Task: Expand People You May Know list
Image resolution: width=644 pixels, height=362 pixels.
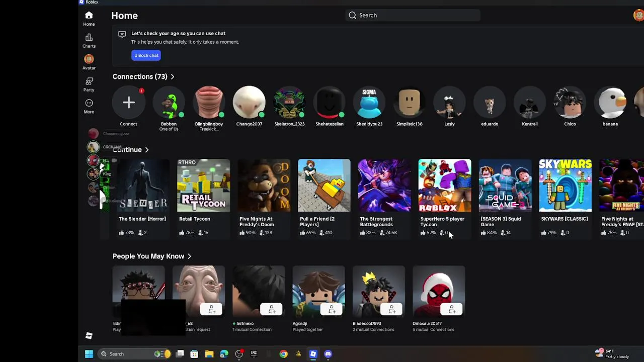Action: pyautogui.click(x=152, y=256)
